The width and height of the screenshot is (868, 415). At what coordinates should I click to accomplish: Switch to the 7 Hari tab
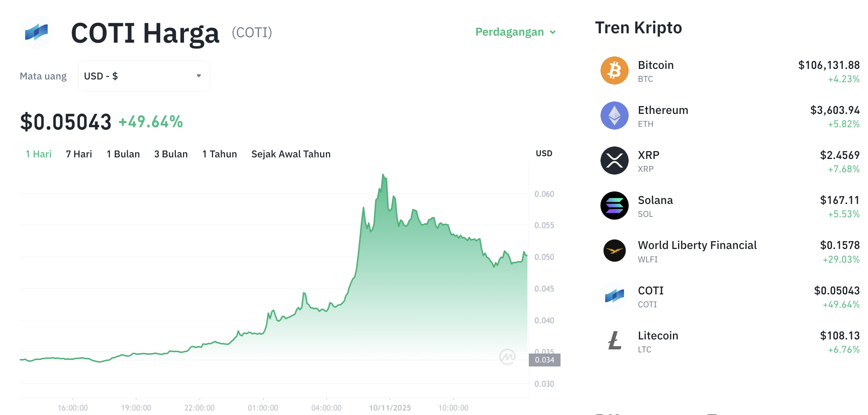click(79, 154)
